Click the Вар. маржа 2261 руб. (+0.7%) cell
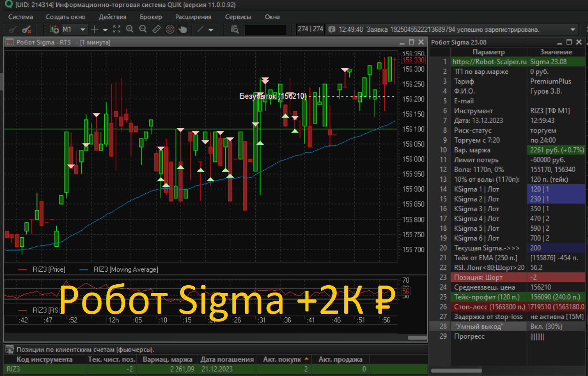 click(x=556, y=150)
